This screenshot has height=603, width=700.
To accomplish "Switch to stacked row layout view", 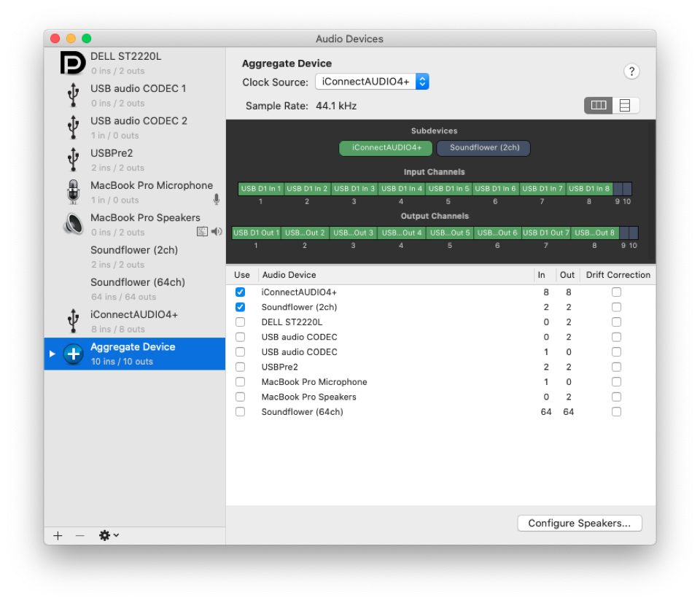I will [x=625, y=106].
